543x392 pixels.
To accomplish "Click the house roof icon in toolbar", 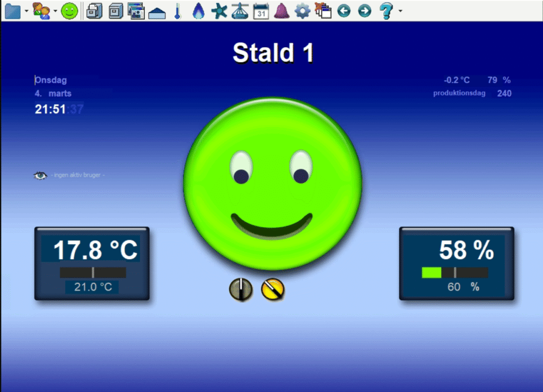I will coord(157,12).
